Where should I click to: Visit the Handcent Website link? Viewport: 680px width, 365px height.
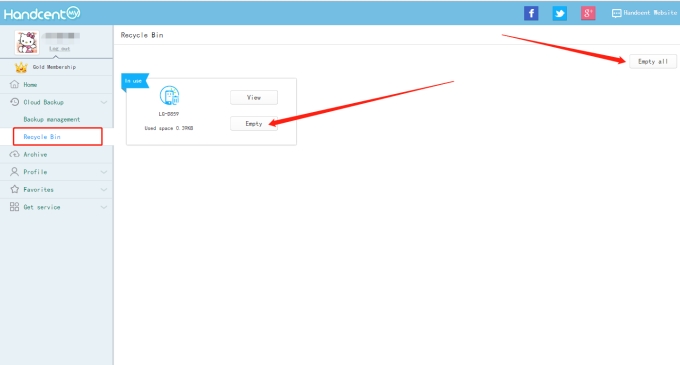[x=644, y=13]
